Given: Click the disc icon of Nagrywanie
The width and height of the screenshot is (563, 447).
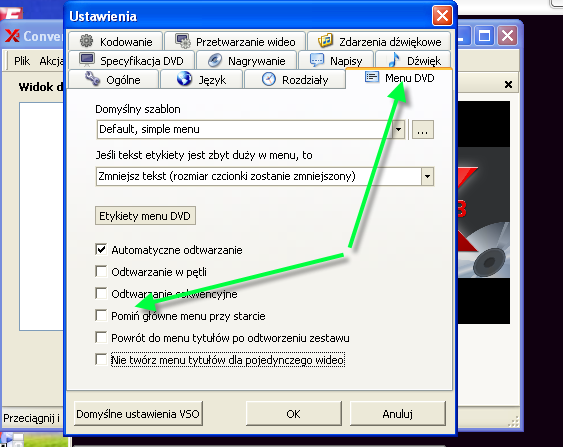Looking at the screenshot, I should [x=215, y=60].
